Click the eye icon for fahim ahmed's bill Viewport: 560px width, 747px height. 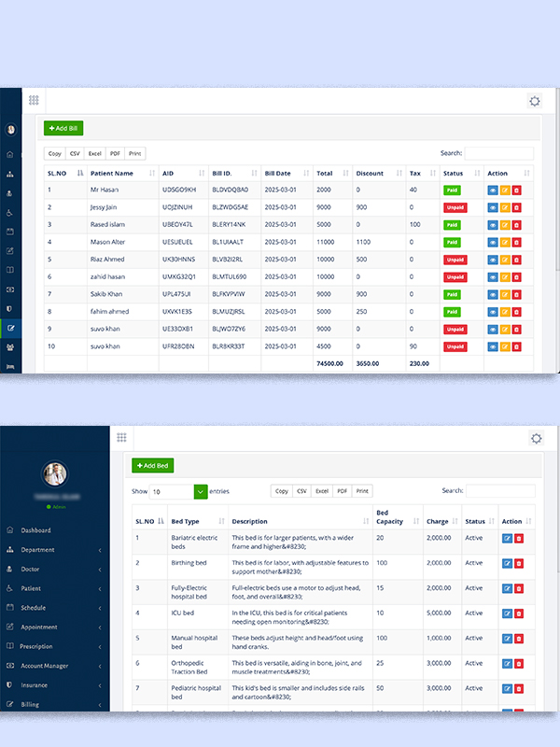click(x=493, y=312)
